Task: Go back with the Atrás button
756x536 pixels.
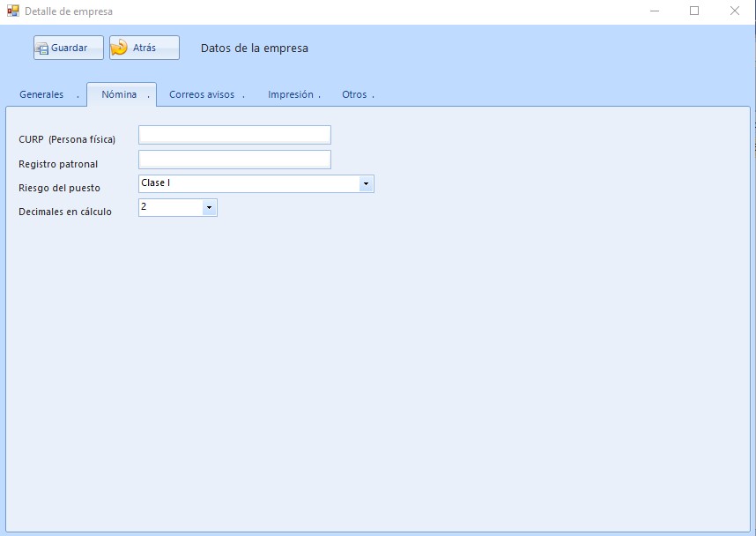Action: [145, 48]
